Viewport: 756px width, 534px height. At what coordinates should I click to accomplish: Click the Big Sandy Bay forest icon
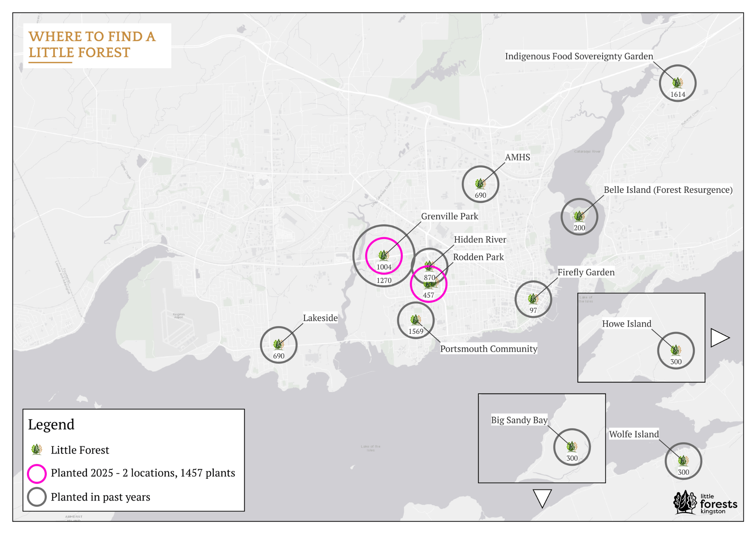tap(572, 447)
